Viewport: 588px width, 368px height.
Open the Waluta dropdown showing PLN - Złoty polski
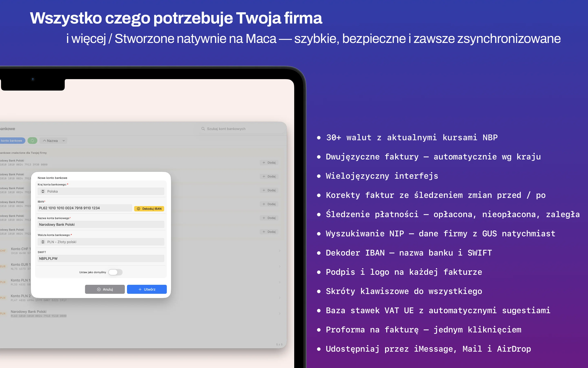pyautogui.click(x=101, y=242)
